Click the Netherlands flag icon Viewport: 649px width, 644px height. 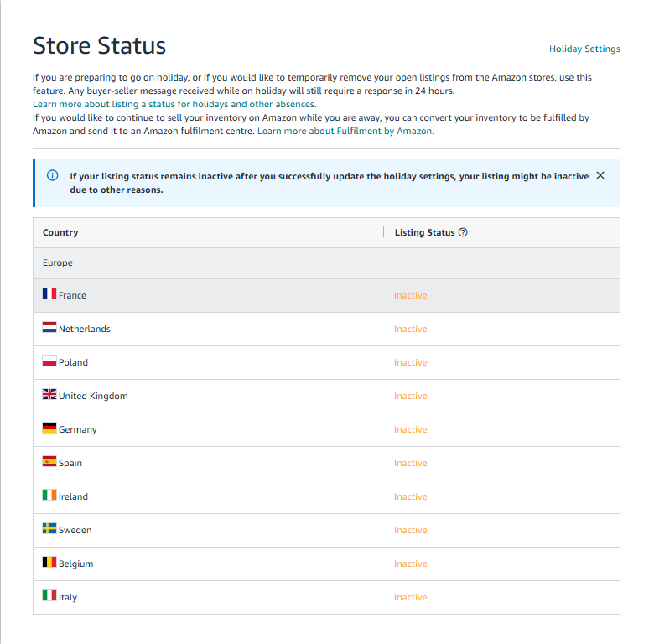coord(49,327)
